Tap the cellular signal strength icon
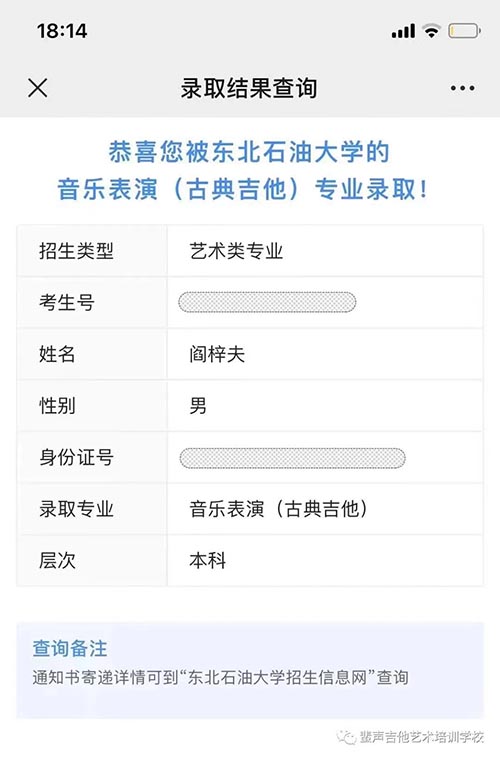Image resolution: width=500 pixels, height=759 pixels. click(x=403, y=31)
